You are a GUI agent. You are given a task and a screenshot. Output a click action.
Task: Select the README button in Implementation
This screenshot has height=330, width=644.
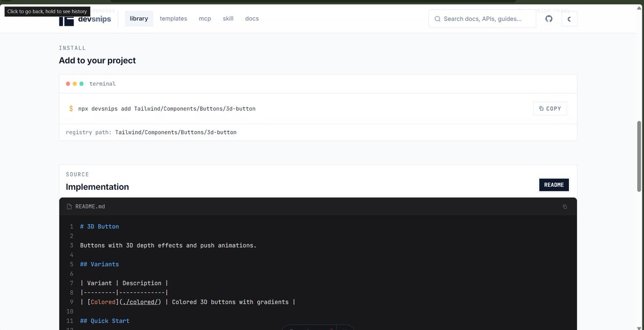pos(554,185)
